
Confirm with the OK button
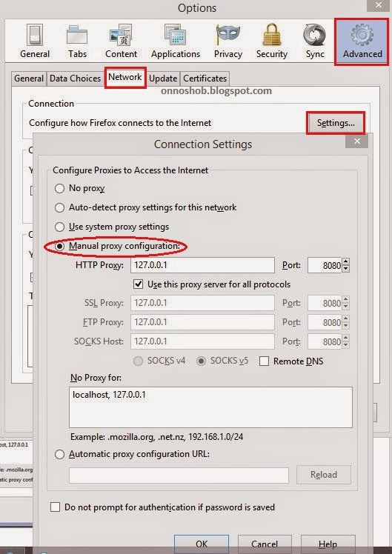click(202, 544)
